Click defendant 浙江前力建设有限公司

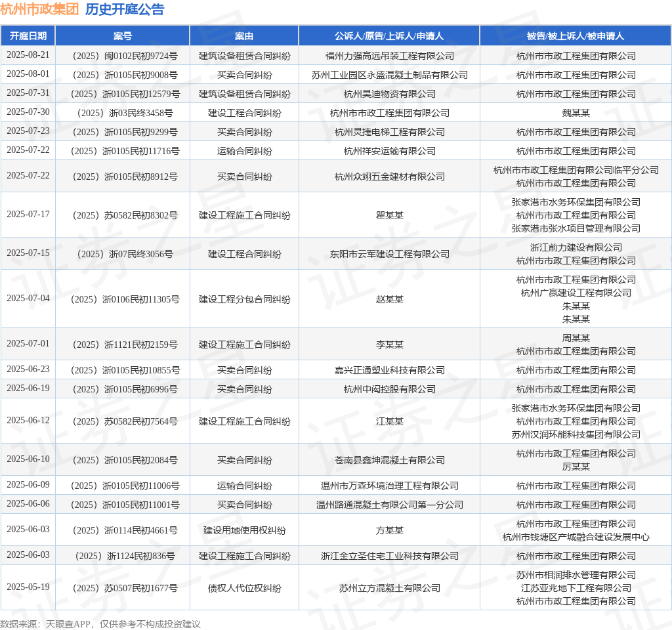pos(576,247)
